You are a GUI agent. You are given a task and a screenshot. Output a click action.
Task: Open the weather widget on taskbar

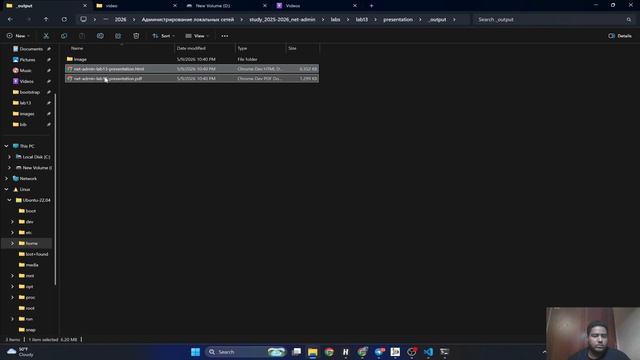(x=20, y=352)
